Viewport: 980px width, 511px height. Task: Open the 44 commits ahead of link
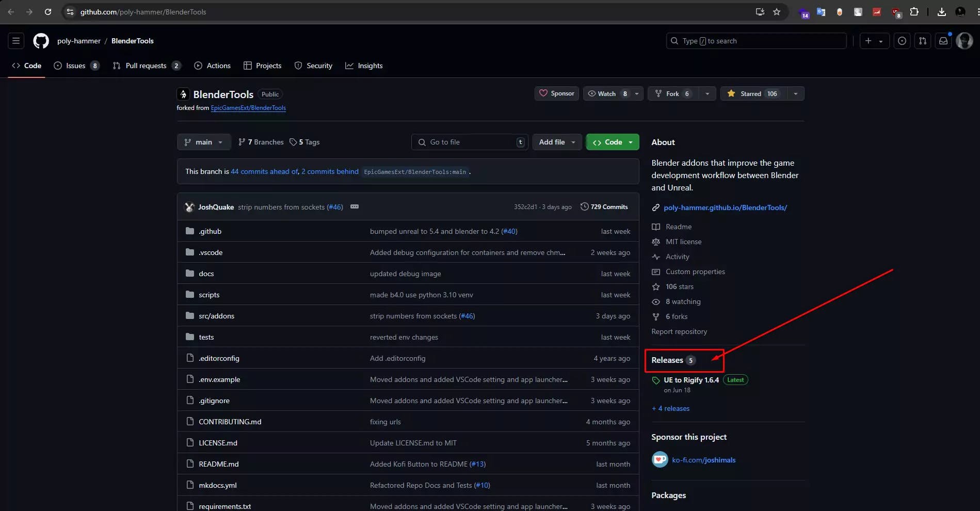[264, 171]
